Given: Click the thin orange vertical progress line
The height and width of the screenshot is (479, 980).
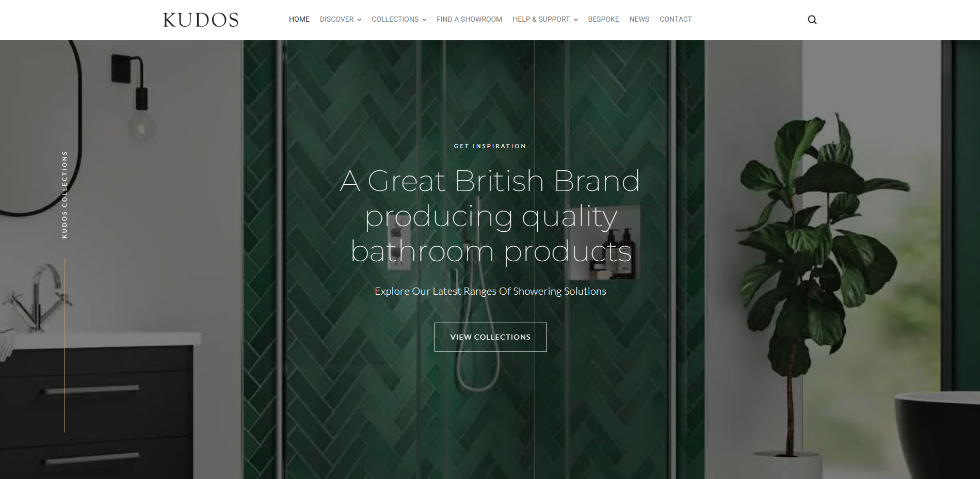Looking at the screenshot, I should [64, 345].
